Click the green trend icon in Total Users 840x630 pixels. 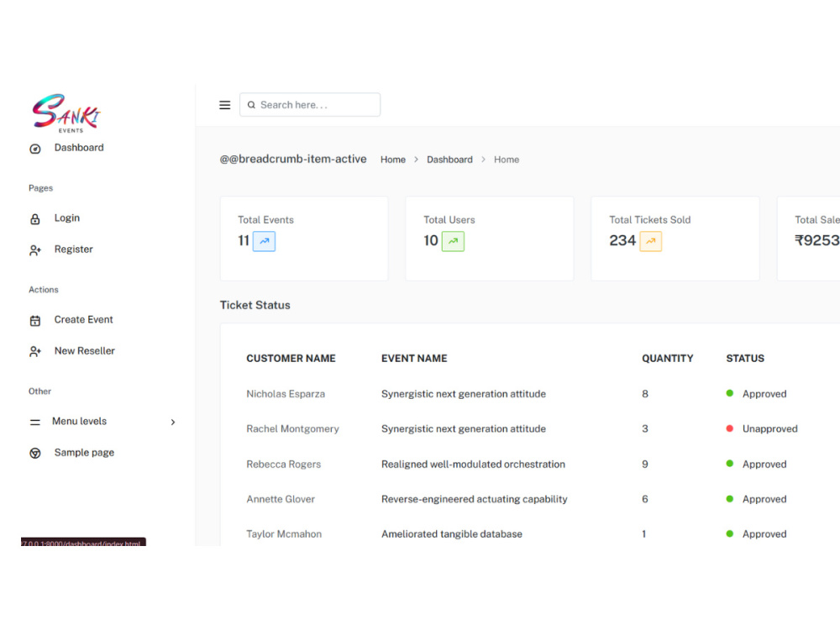(454, 241)
